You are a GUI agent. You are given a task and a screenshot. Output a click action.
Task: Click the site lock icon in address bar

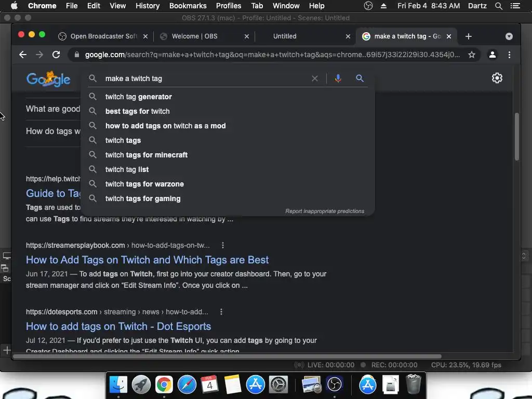click(77, 55)
